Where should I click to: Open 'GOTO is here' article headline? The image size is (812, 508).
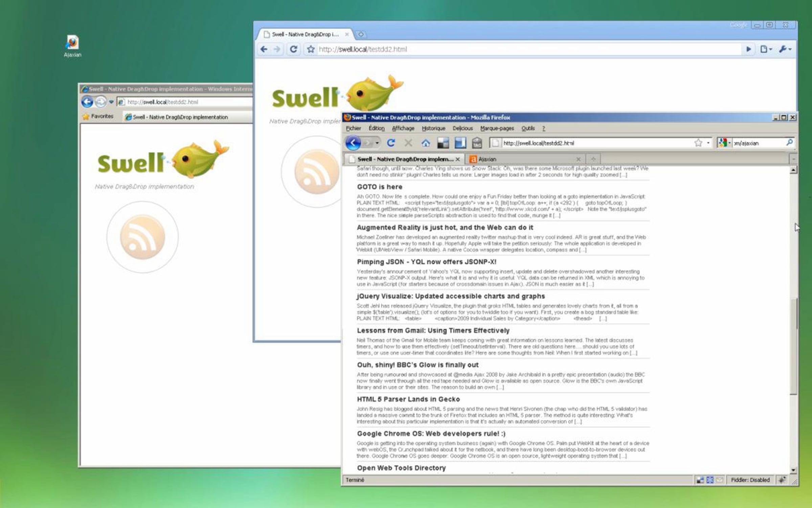(380, 187)
